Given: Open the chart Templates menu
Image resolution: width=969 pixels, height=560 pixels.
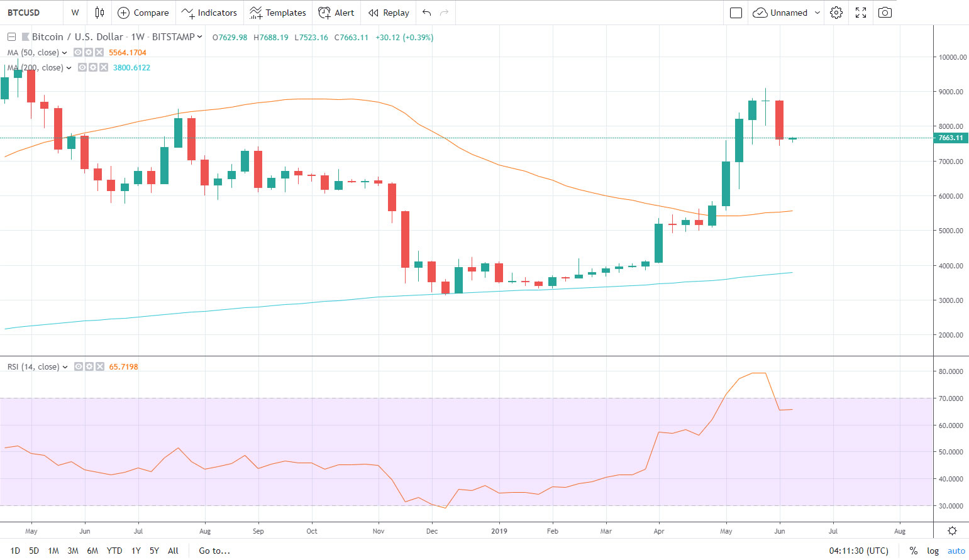Looking at the screenshot, I should click(278, 12).
